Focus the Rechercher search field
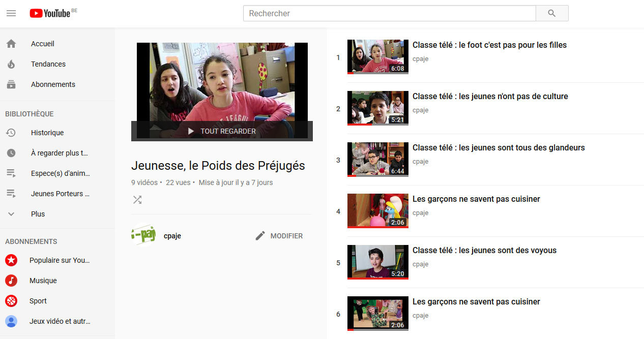The width and height of the screenshot is (644, 339). click(x=390, y=13)
